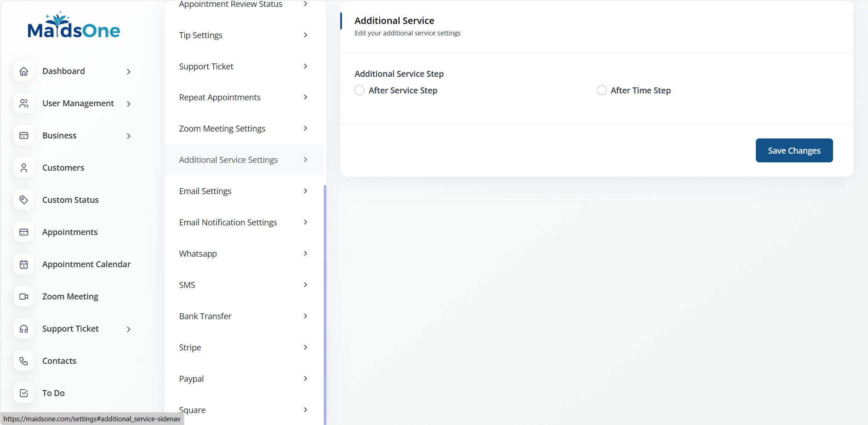Image resolution: width=868 pixels, height=425 pixels.
Task: Click the Contacts phone icon
Action: 24,361
